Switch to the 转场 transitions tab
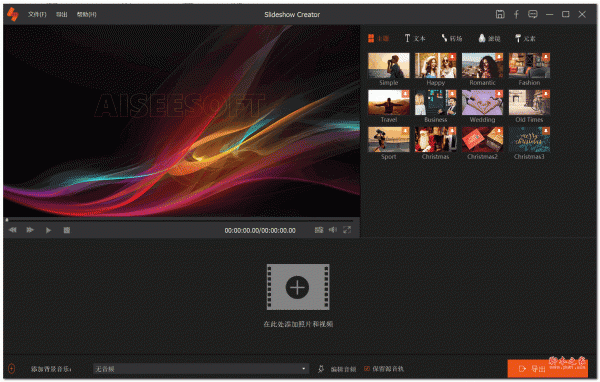Screen dimensions: 600x382 click(452, 38)
